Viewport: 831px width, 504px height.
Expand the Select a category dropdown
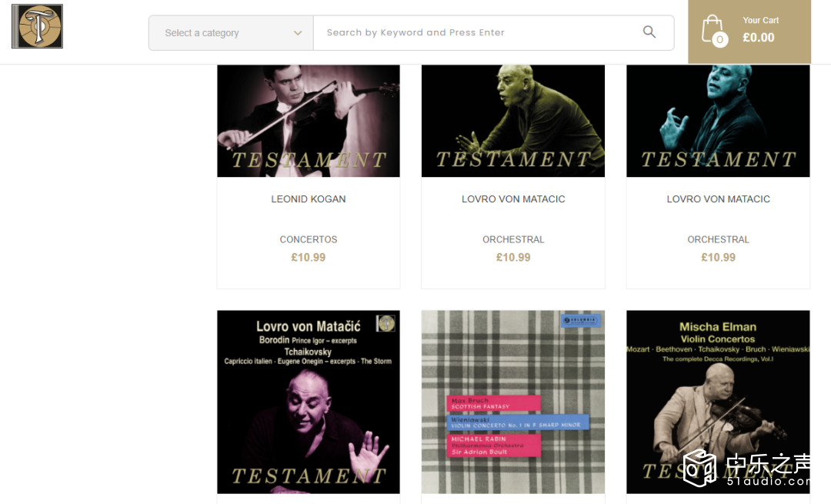click(231, 33)
